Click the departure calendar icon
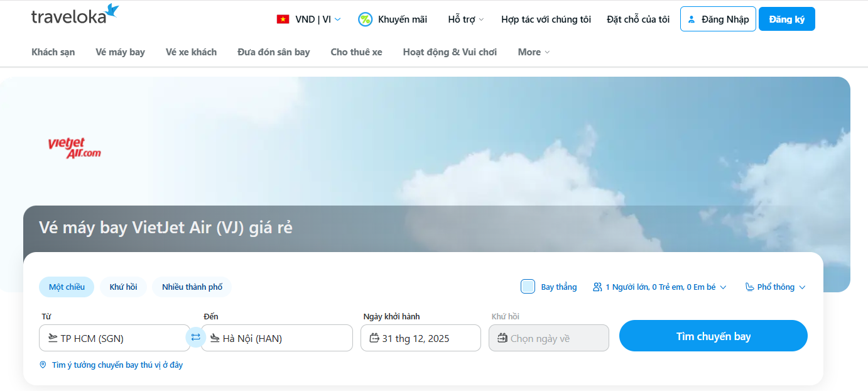The width and height of the screenshot is (868, 391). (x=374, y=338)
